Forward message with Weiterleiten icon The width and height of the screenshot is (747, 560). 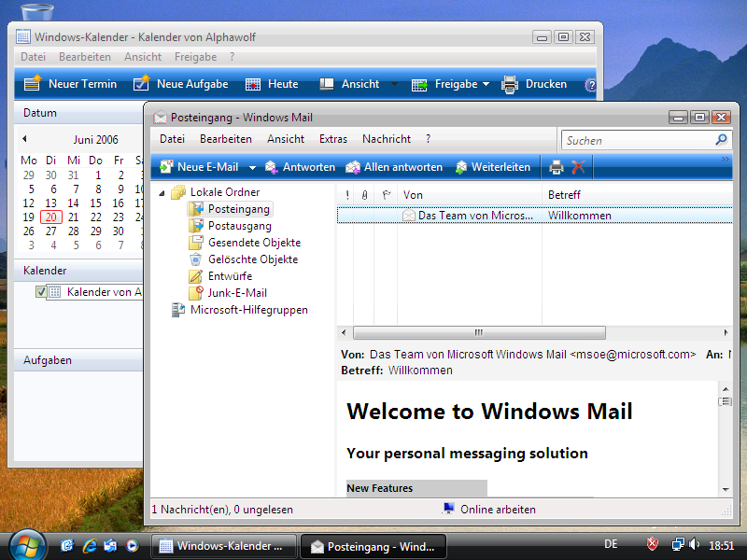tap(461, 167)
